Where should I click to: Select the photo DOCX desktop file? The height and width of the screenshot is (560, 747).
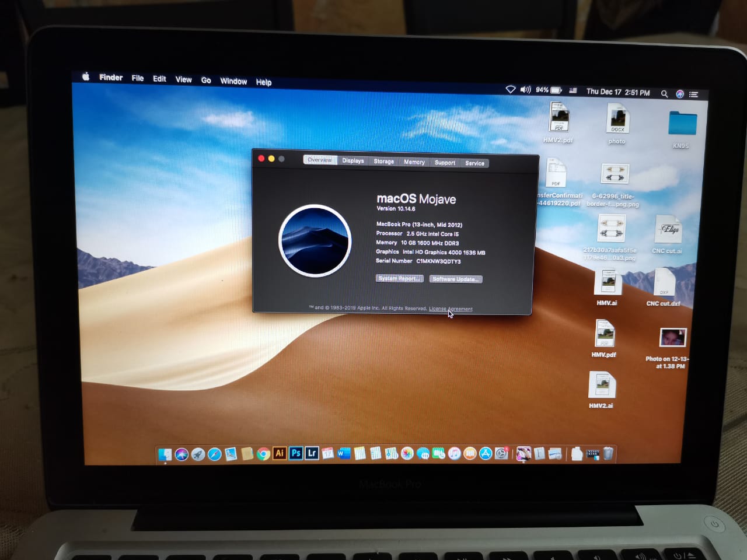[x=617, y=124]
